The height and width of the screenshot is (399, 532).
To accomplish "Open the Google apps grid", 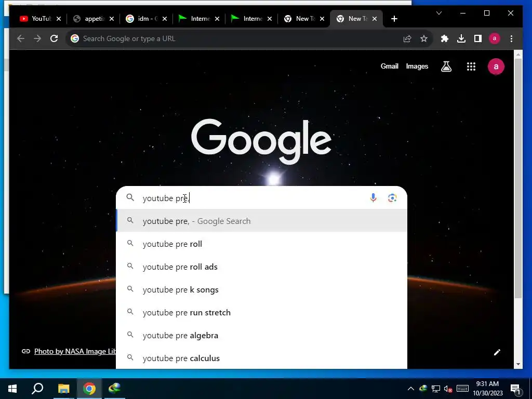I will click(471, 66).
